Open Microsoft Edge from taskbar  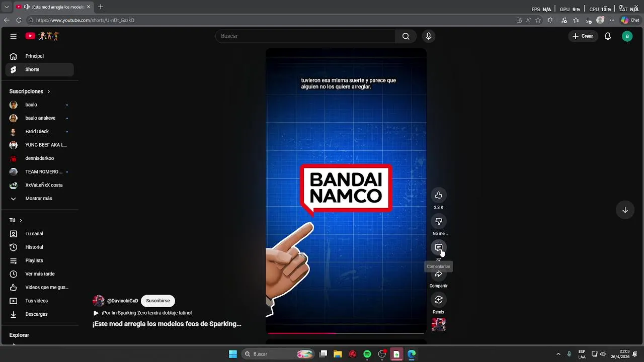(412, 354)
